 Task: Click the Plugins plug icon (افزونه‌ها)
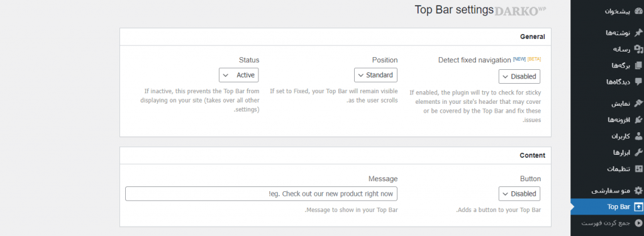click(638, 120)
